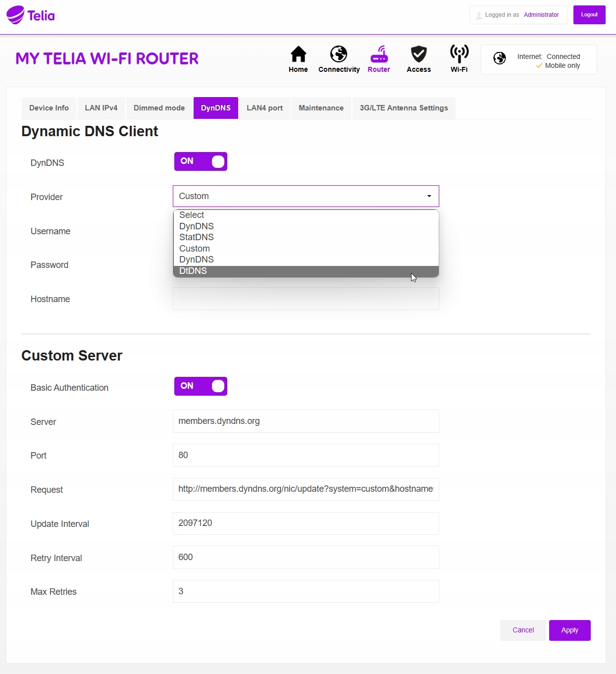This screenshot has width=616, height=674.
Task: Cancel the DynDNS changes
Action: pos(523,630)
